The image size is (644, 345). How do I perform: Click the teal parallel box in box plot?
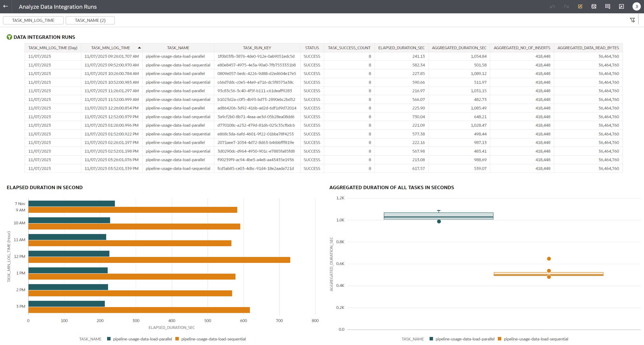439,216
